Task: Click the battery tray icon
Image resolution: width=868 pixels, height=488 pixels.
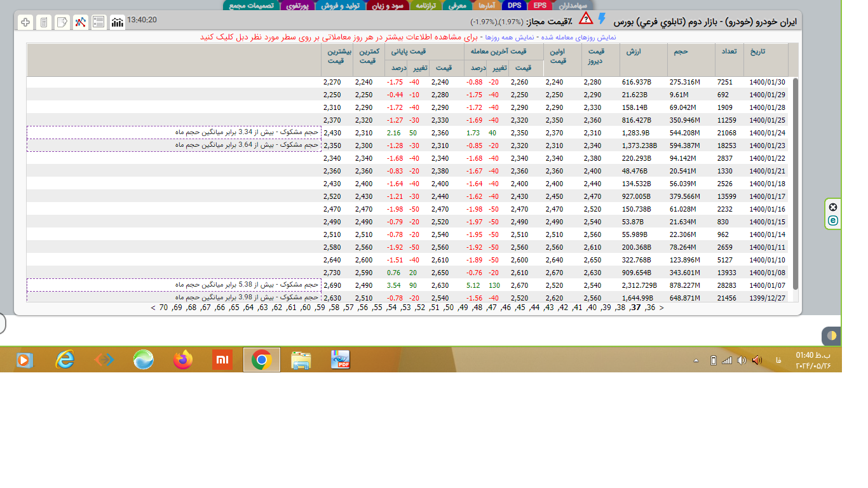Action: (x=713, y=360)
